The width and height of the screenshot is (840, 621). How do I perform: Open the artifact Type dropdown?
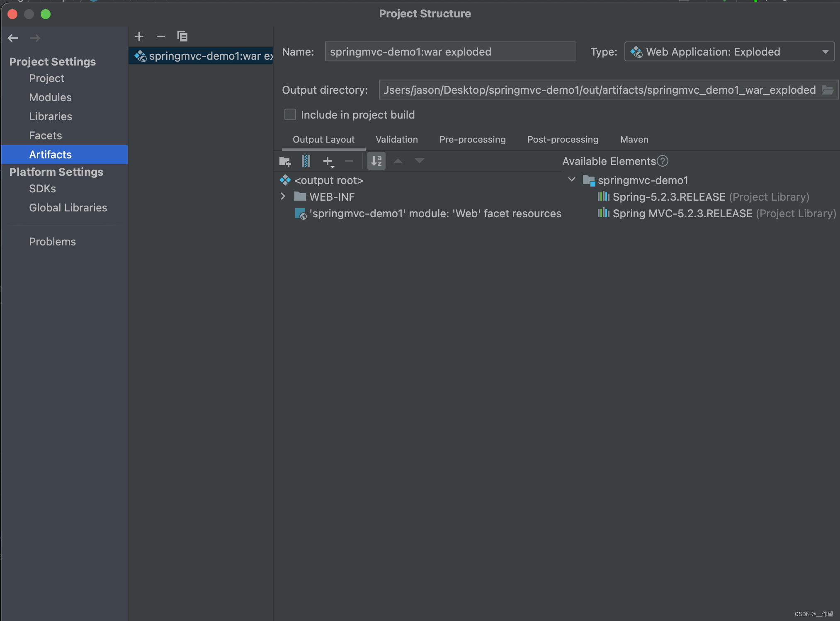click(x=729, y=52)
